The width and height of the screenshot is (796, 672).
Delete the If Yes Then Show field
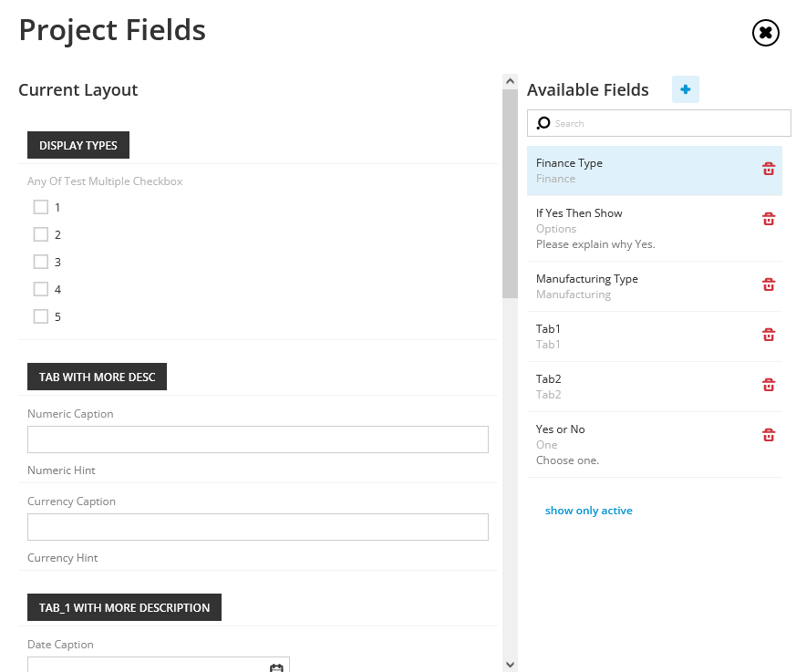pyautogui.click(x=769, y=219)
